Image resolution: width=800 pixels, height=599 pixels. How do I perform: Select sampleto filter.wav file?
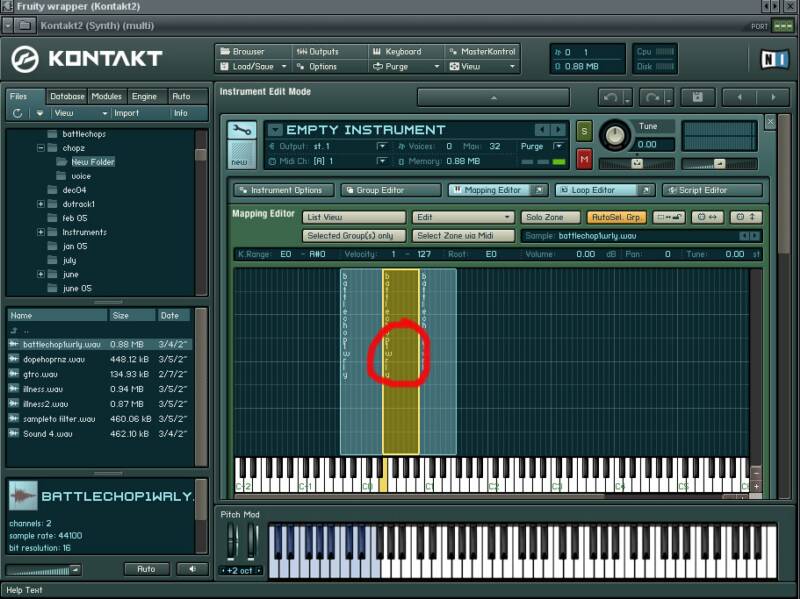tap(99, 419)
